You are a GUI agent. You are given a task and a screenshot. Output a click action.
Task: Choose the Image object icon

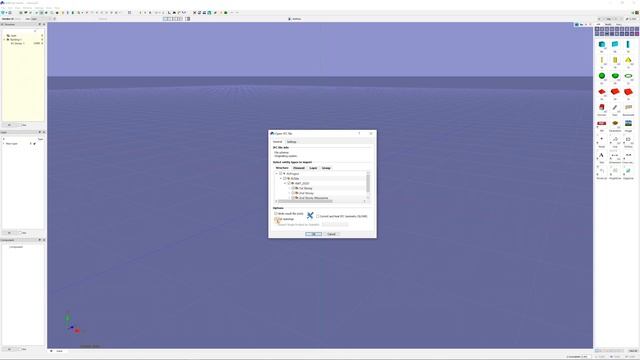[x=628, y=123]
